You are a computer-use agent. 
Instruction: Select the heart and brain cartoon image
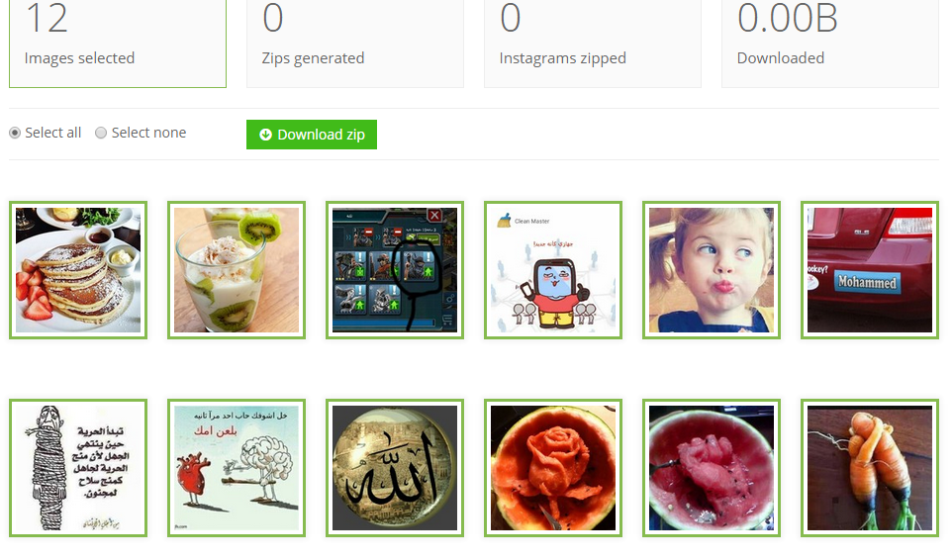click(237, 468)
